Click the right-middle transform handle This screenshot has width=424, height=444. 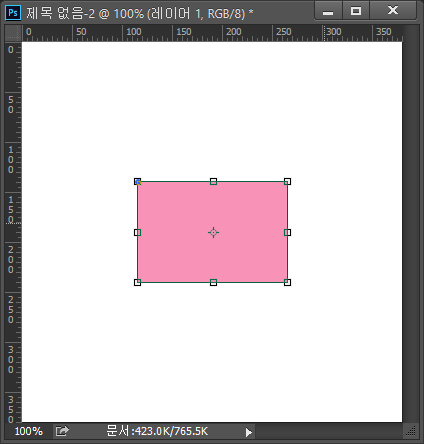point(287,232)
